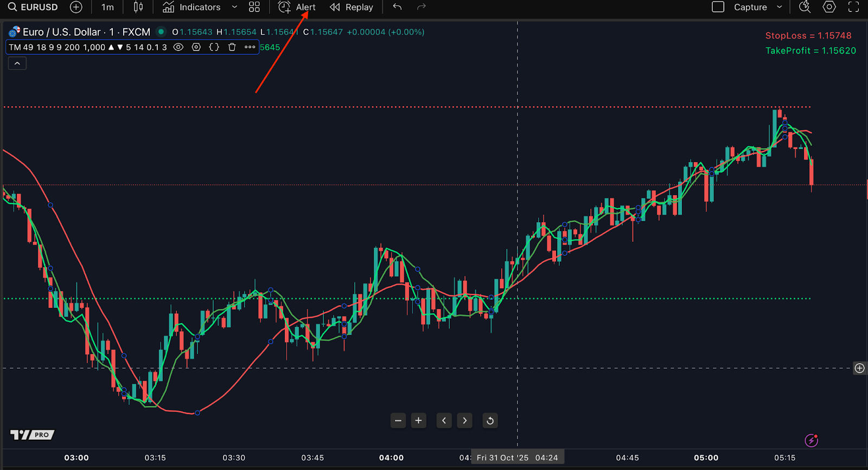The height and width of the screenshot is (470, 868).
Task: Enter fullscreen mode
Action: (x=853, y=7)
